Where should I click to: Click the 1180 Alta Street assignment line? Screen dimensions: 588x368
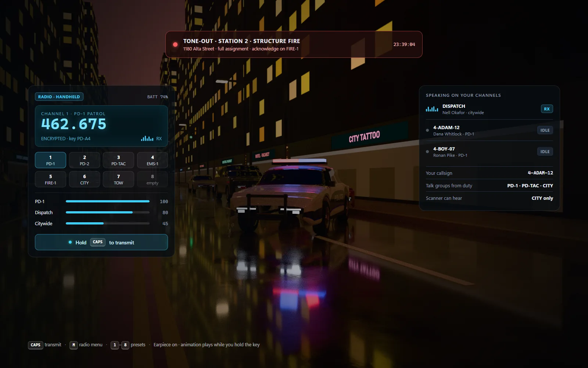[x=241, y=49]
